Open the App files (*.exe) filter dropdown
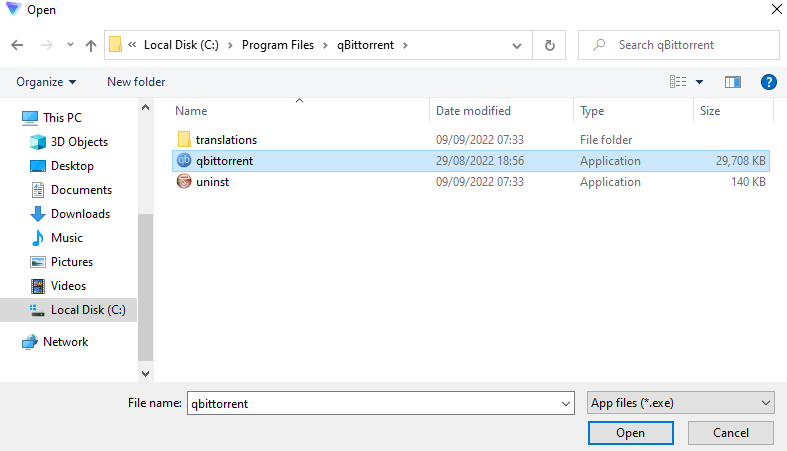The image size is (787, 451). tap(681, 403)
